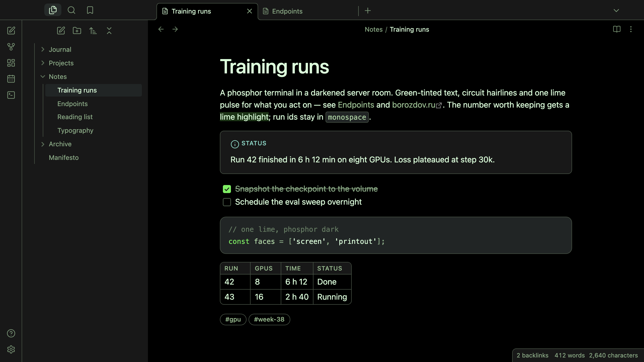Image resolution: width=644 pixels, height=362 pixels.
Task: Open the more options menu for the note
Action: tap(631, 29)
